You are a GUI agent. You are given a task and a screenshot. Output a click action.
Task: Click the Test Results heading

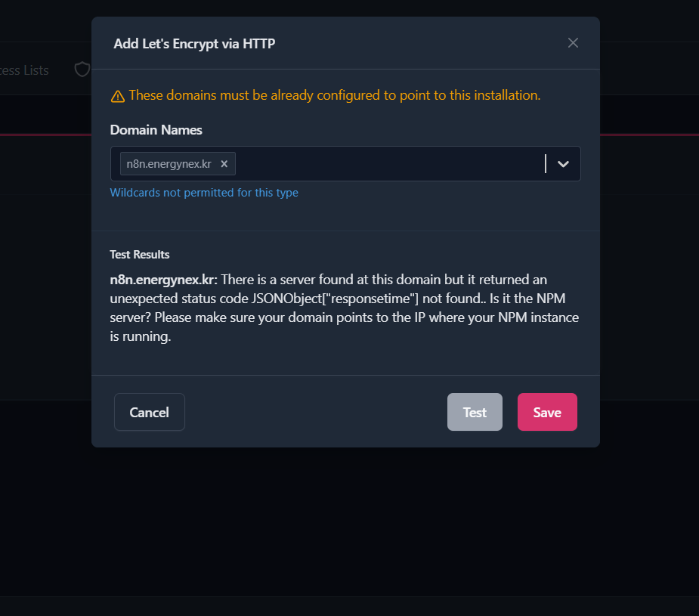point(140,255)
